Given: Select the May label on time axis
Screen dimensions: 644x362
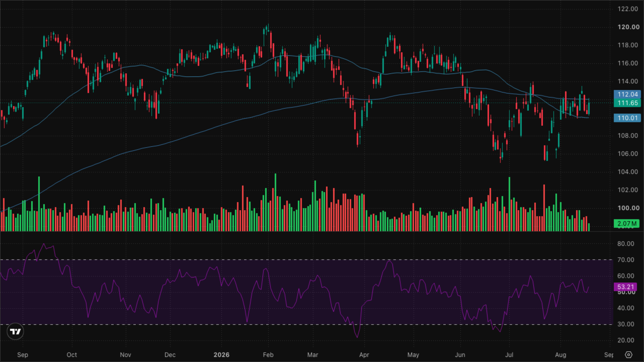Looking at the screenshot, I should pos(413,355).
